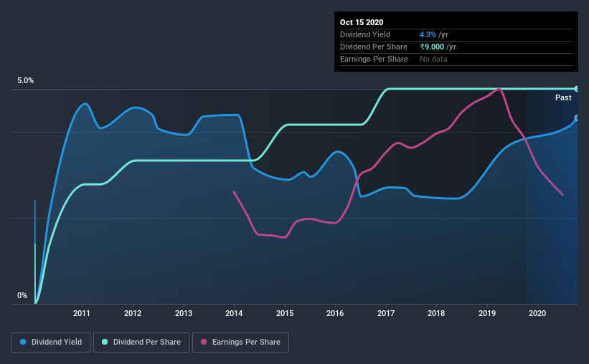Click the 5.0% y-axis label
Screen dimensions: 589x364
[25, 81]
